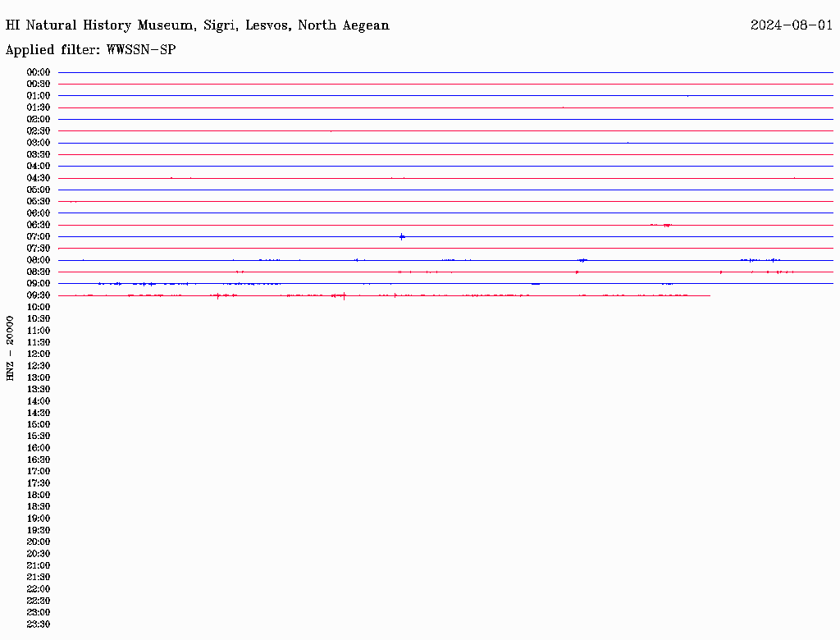Click the 20:30 time label
The height and width of the screenshot is (640, 840).
[39, 554]
